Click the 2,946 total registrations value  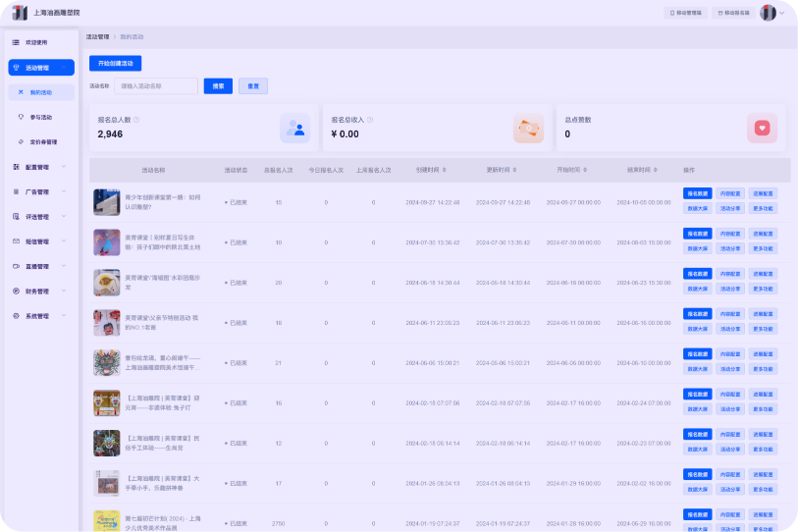pyautogui.click(x=110, y=133)
